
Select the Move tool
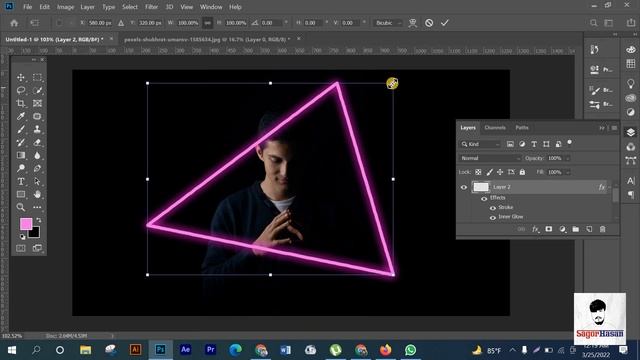pyautogui.click(x=21, y=77)
